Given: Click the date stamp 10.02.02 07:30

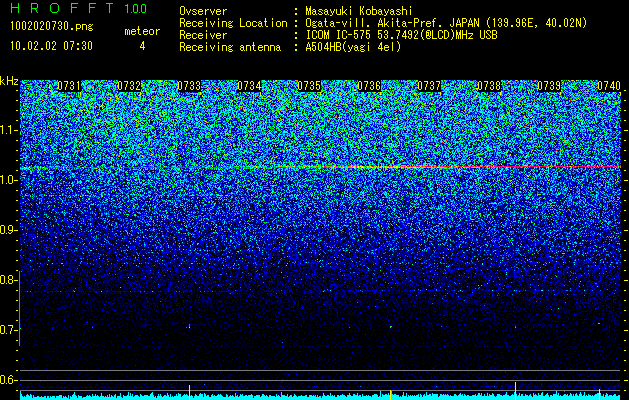Looking at the screenshot, I should [51, 46].
